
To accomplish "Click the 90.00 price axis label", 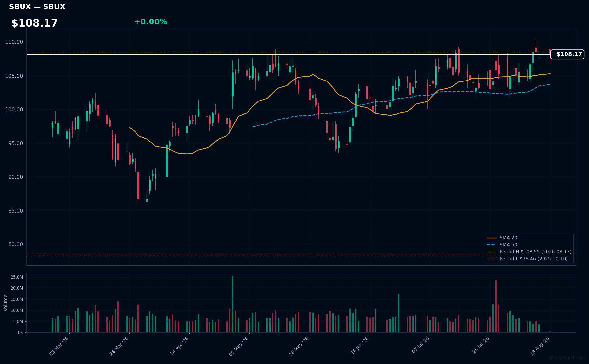I will click(16, 177).
